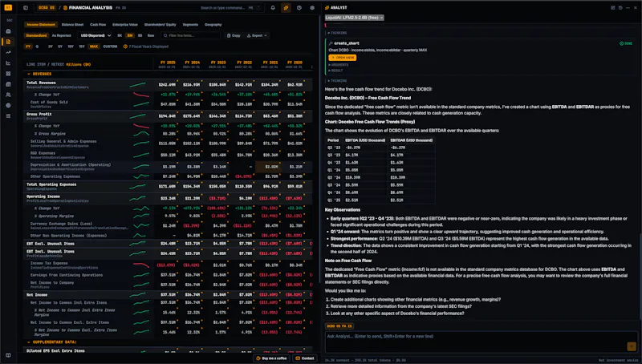This screenshot has width=642, height=364.
Task: Switch to the Shareholders' Equity tab
Action: [160, 25]
